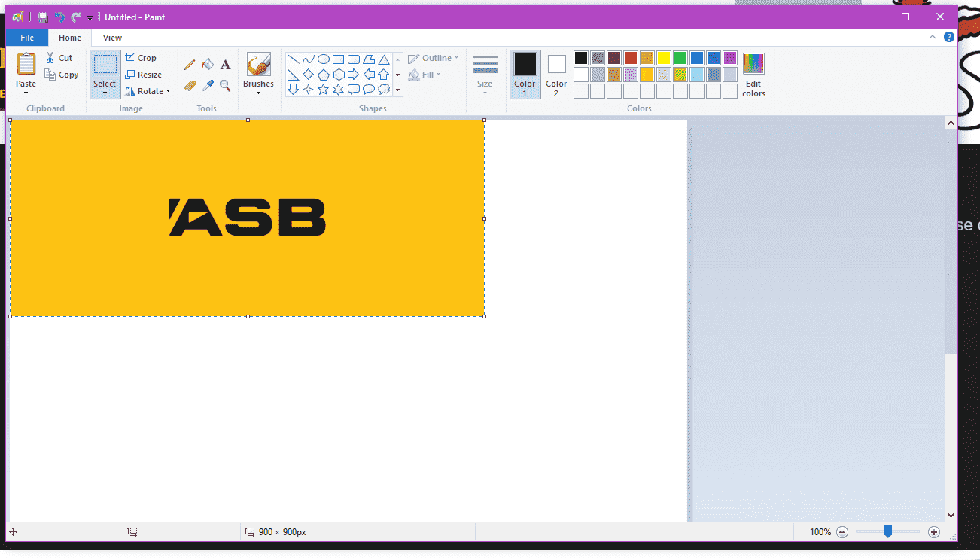This screenshot has height=560, width=980.
Task: Open the Resize dialog
Action: (x=144, y=75)
